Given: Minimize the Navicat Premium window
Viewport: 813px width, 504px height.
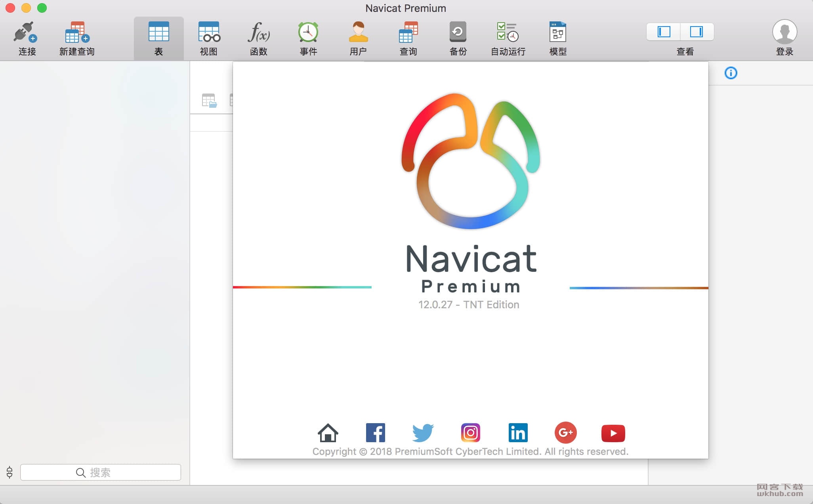Looking at the screenshot, I should pos(26,8).
